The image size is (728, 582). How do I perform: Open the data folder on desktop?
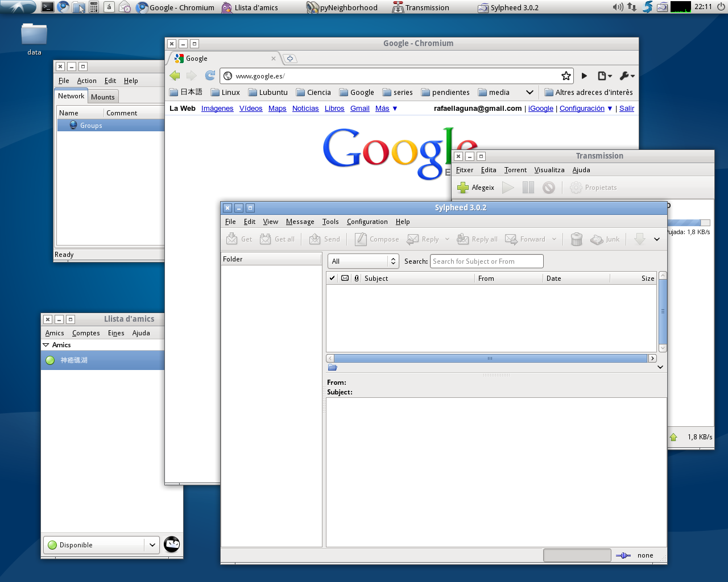click(34, 39)
